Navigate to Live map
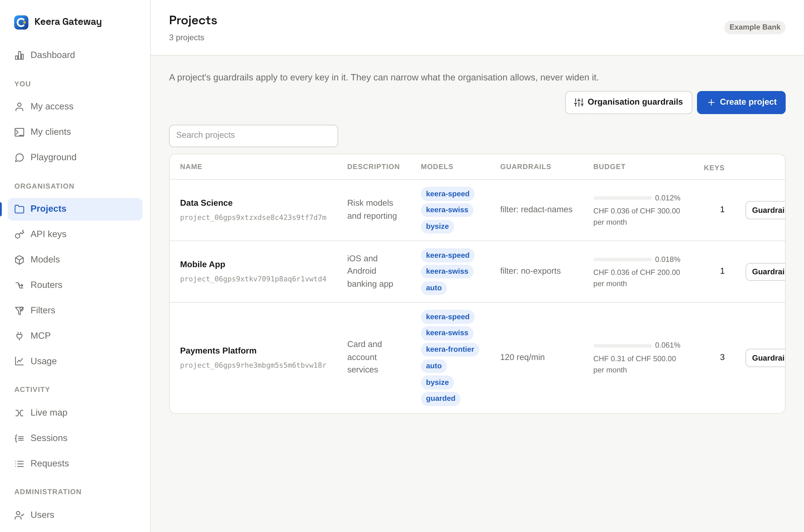804x532 pixels. tap(75, 413)
